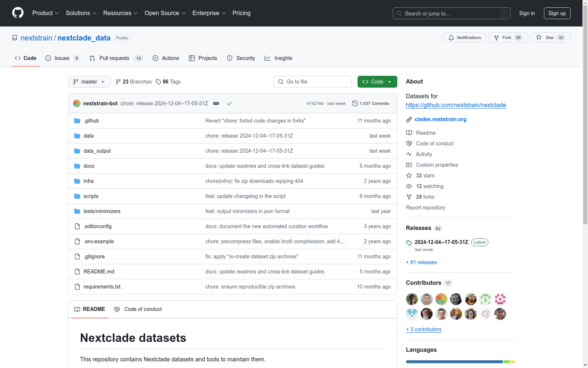Click inside the Go to file field

pos(312,82)
